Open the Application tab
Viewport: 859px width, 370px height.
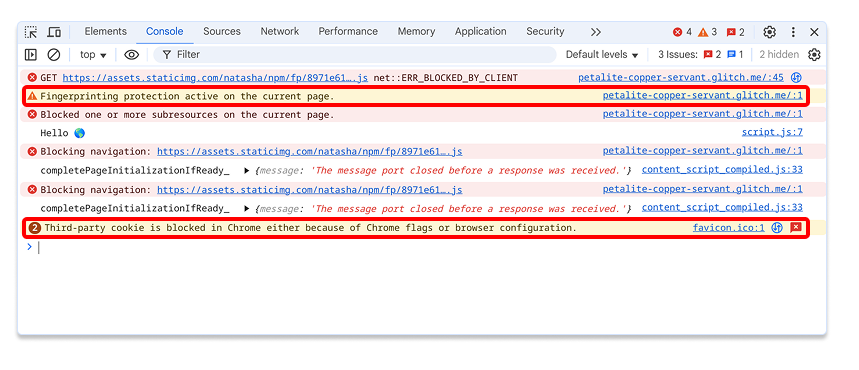(480, 32)
